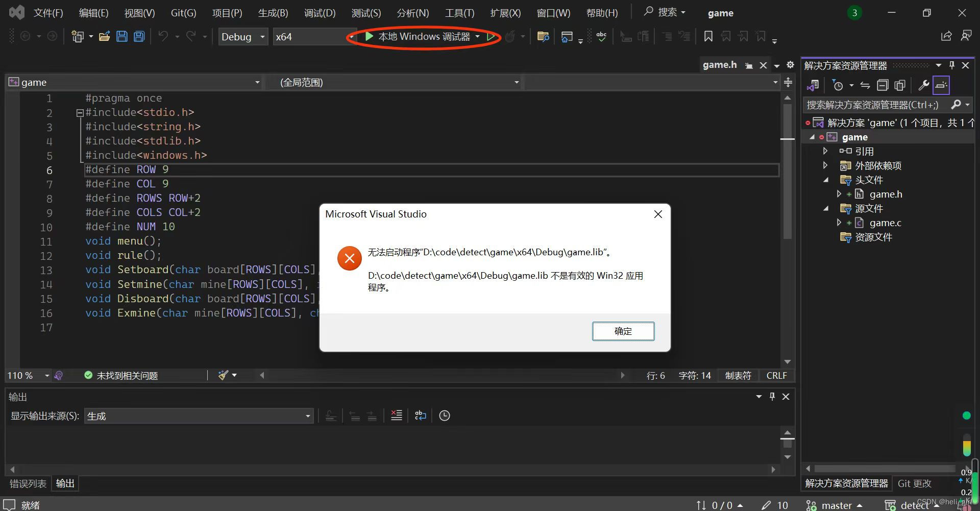Screen dimensions: 980x511
Task: Click 确定 in the error dialog
Action: tap(623, 331)
